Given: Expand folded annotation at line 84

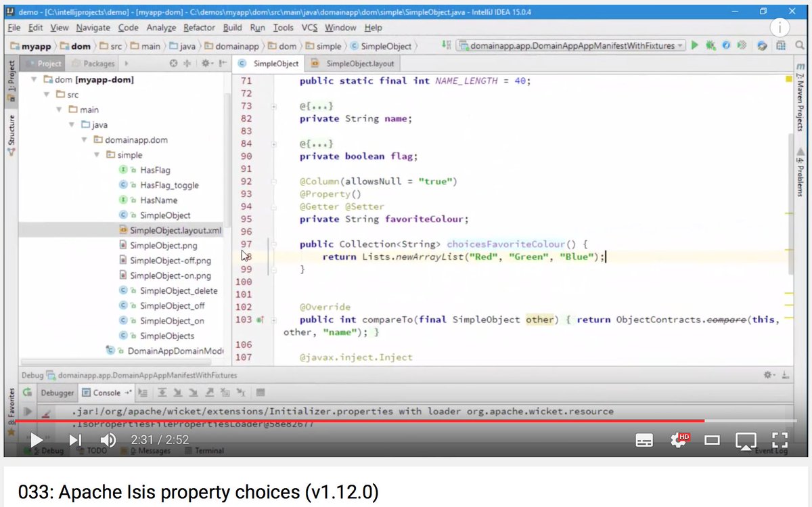Looking at the screenshot, I should [x=274, y=144].
